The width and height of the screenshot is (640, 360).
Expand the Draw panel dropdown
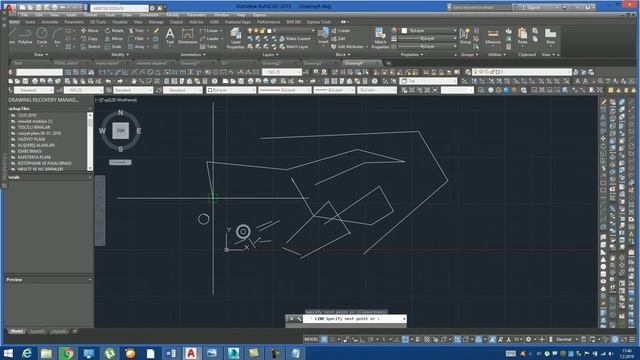[x=41, y=54]
